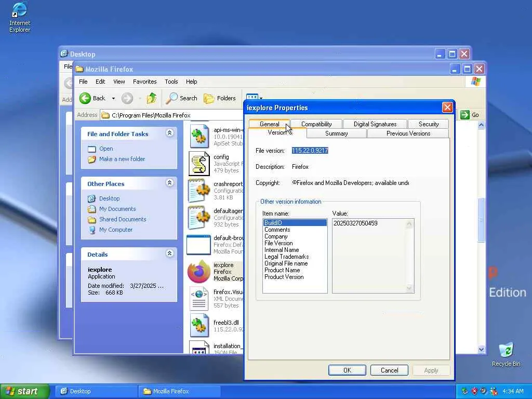Click OK in iexplore Properties
Screen dimensions: 532x399
click(x=347, y=370)
